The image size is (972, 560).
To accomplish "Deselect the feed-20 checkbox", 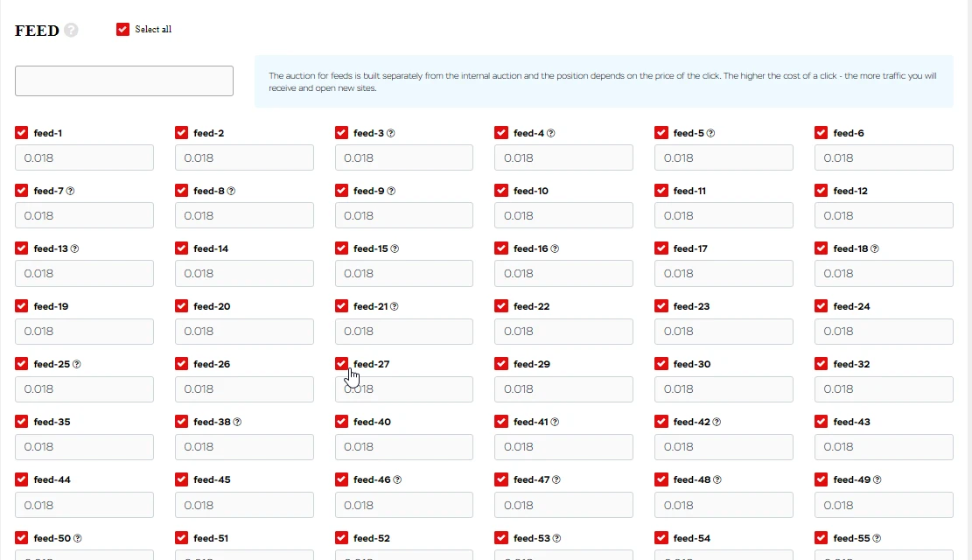I will pos(182,305).
